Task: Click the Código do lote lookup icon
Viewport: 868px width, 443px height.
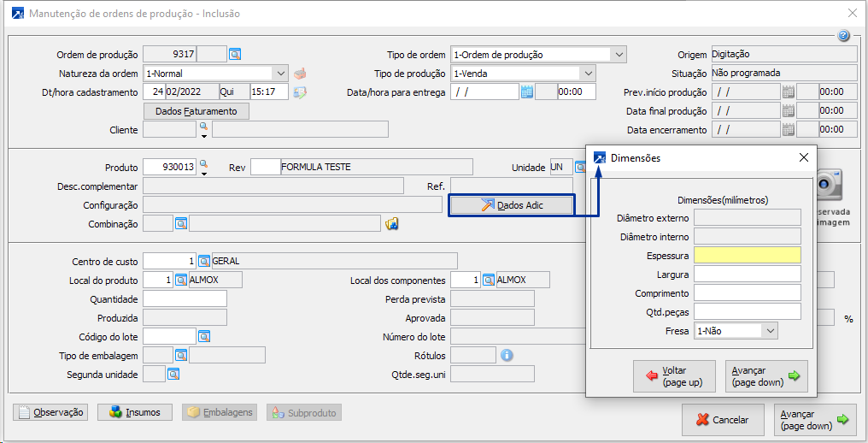Action: coord(204,336)
